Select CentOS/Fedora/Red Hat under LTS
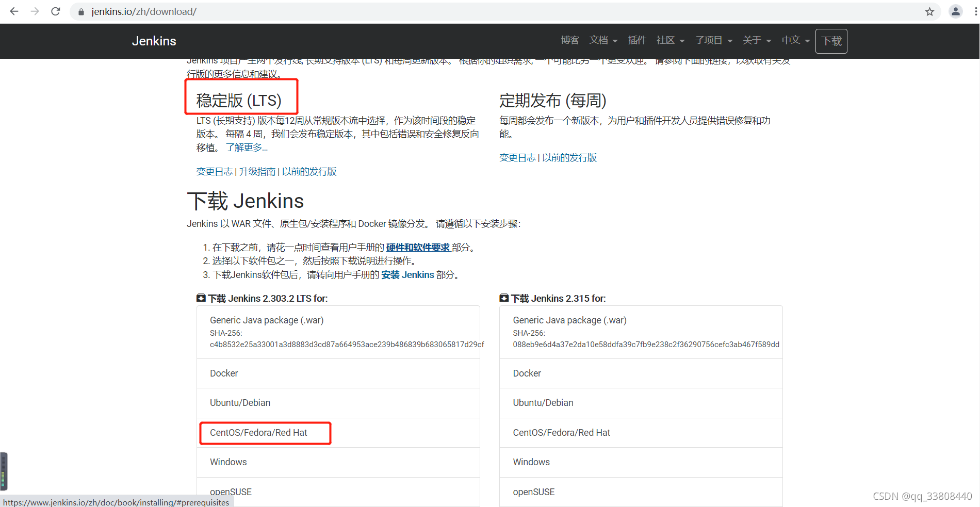Viewport: 980px width, 507px height. [338, 433]
